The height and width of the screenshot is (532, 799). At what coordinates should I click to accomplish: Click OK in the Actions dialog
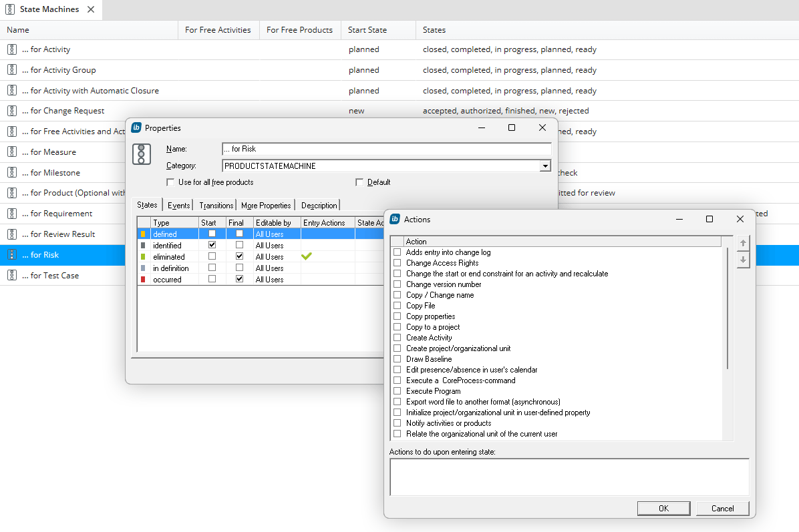[663, 508]
